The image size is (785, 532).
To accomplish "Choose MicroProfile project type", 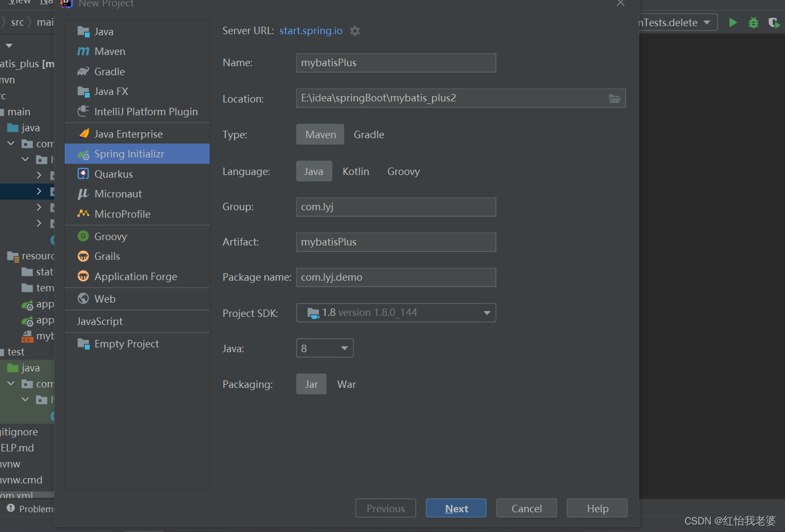I will pos(137,214).
